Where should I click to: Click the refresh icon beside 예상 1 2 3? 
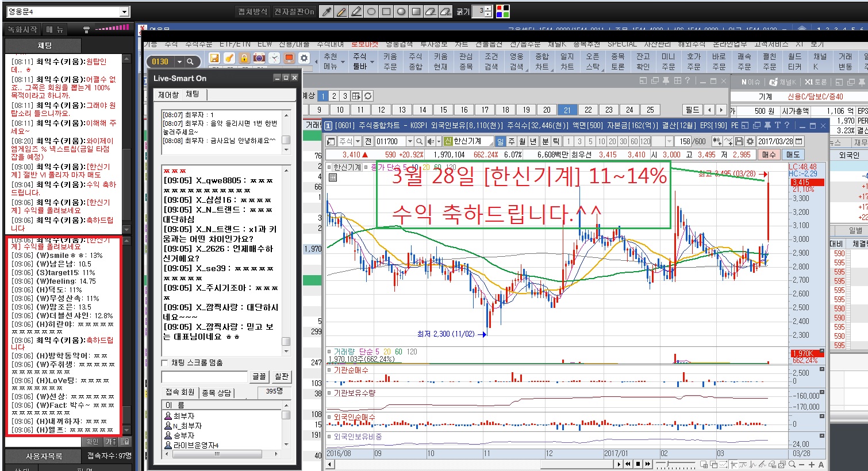coord(368,96)
